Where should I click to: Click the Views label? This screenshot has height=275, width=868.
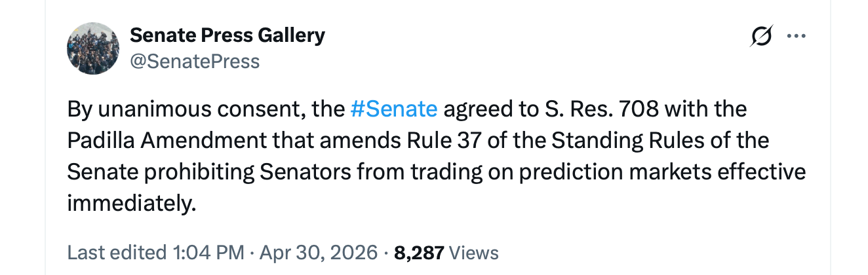coord(475,253)
